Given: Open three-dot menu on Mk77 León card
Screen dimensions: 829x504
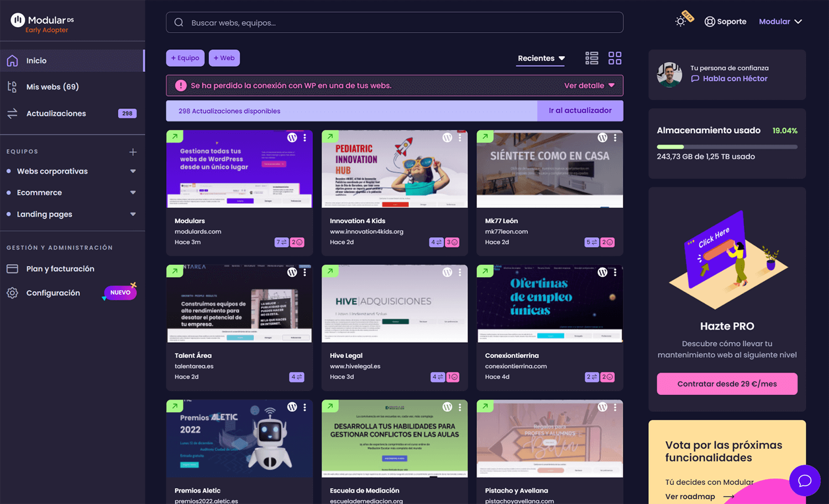Looking at the screenshot, I should [x=615, y=138].
